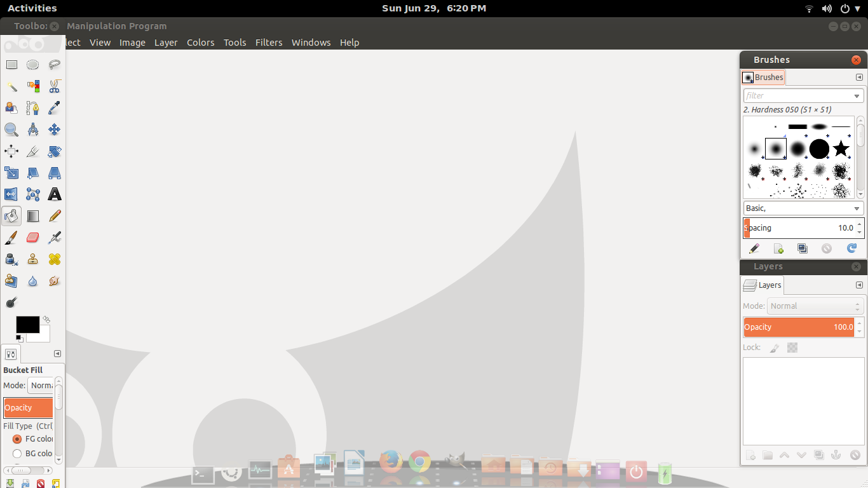The width and height of the screenshot is (868, 488).
Task: Choose the Paths pen tool
Action: (x=33, y=108)
